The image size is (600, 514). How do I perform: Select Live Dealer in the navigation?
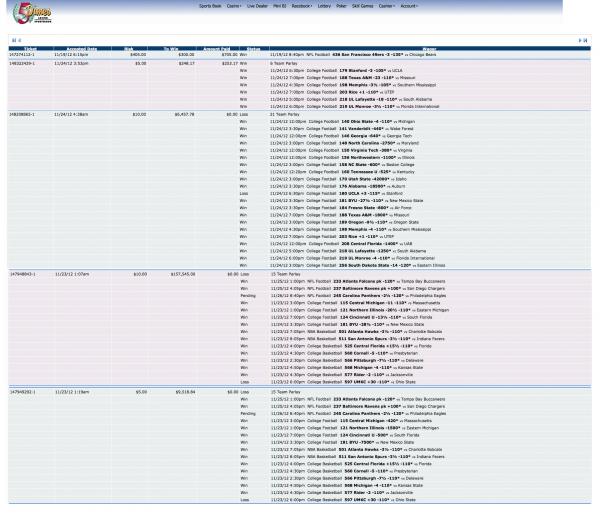pyautogui.click(x=257, y=6)
